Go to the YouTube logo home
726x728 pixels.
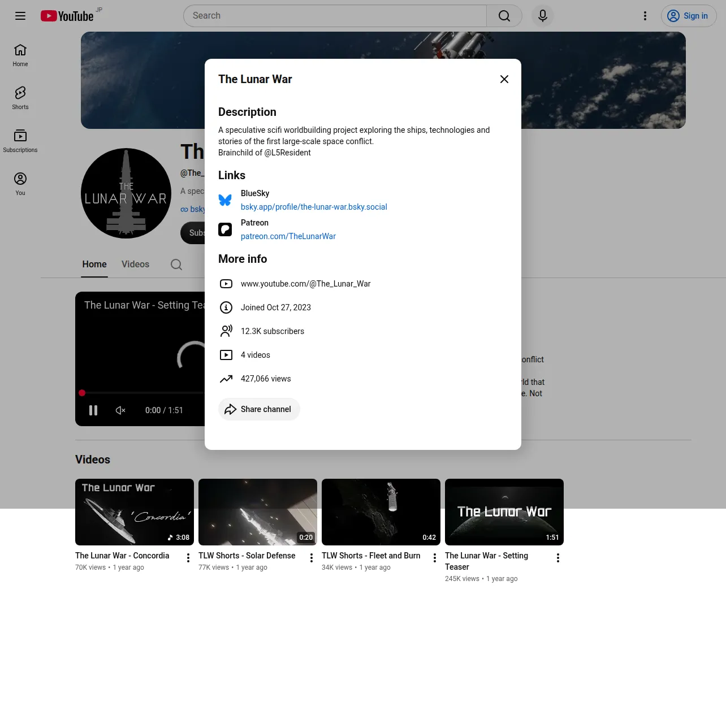pos(67,16)
